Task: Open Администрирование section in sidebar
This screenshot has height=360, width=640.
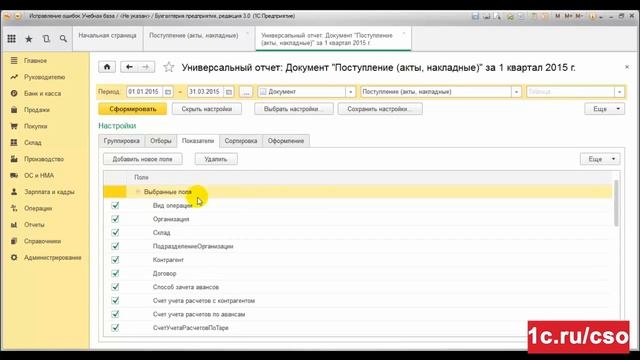Action: pyautogui.click(x=52, y=258)
